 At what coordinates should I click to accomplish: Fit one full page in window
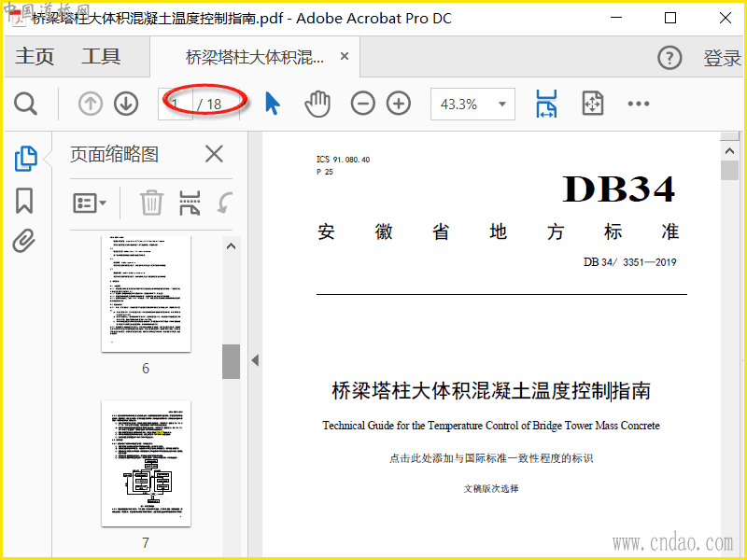(593, 104)
